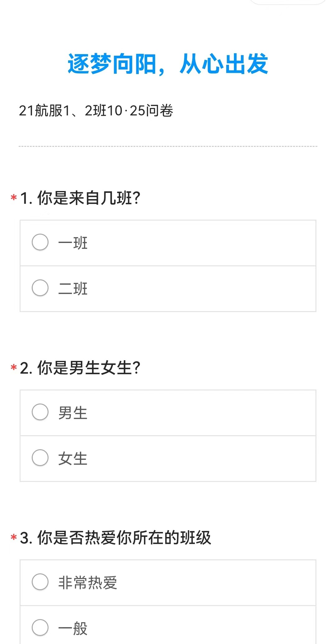Viewport: 336px width, 644px height.
Task: Select the 一班 radio circle
Action: pyautogui.click(x=40, y=242)
